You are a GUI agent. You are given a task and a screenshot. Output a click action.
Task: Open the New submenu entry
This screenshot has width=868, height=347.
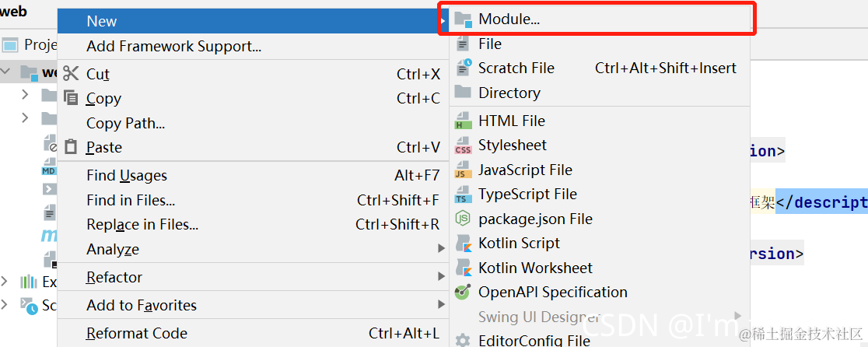(x=254, y=21)
